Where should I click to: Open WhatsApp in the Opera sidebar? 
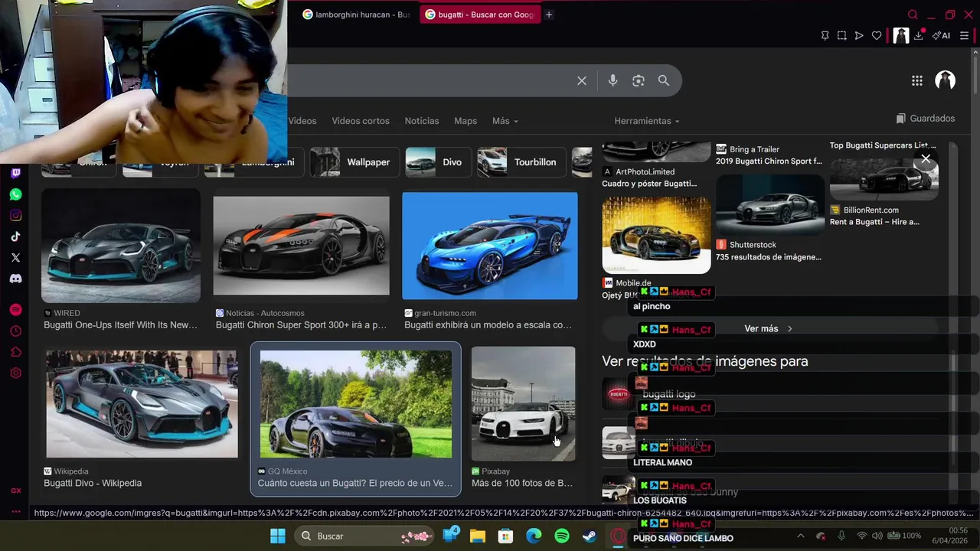click(15, 194)
